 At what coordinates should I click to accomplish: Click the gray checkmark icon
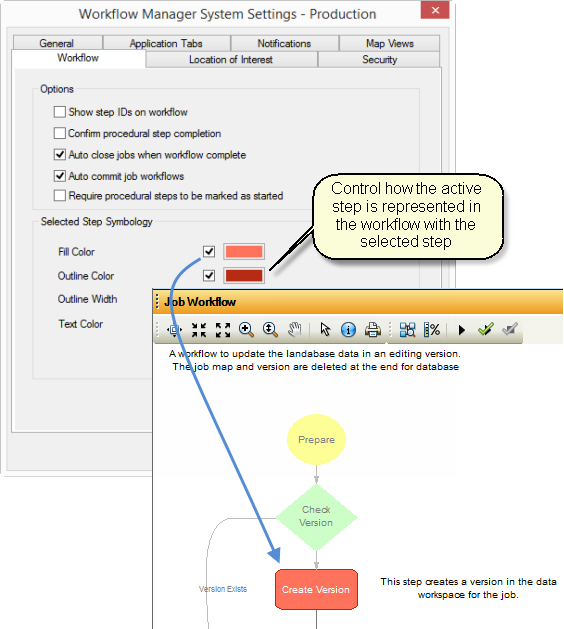510,330
